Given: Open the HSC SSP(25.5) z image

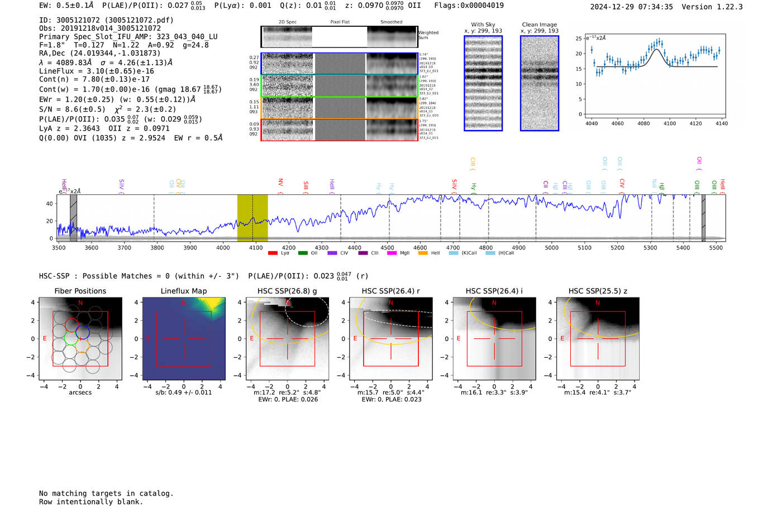Looking at the screenshot, I should click(598, 338).
